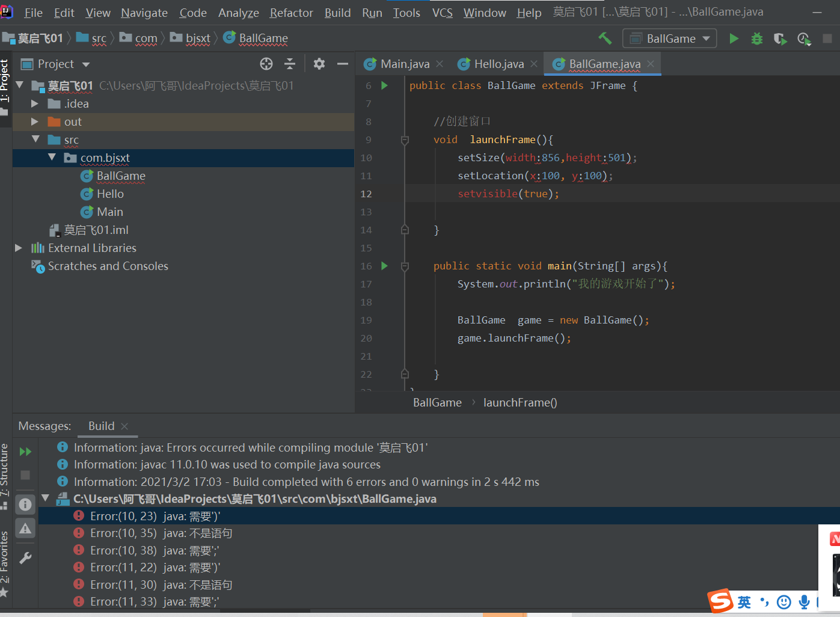The width and height of the screenshot is (840, 617).
Task: Select Scratches and Consoles
Action: tap(108, 266)
